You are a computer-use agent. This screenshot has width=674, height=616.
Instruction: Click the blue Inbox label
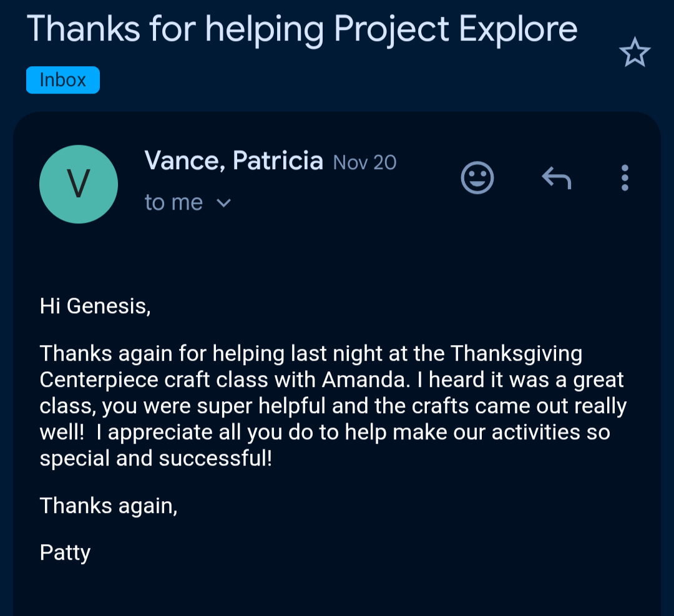point(62,80)
